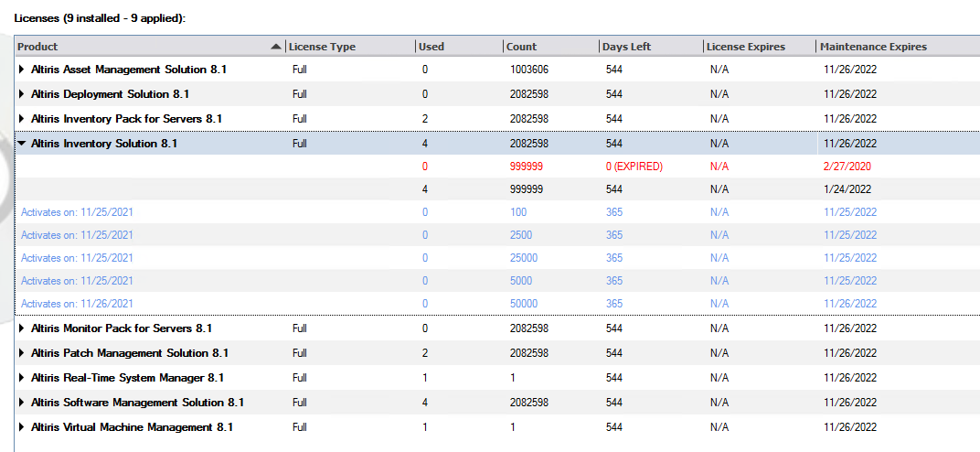Sort by the Product column header
The height and width of the screenshot is (452, 980).
coord(150,47)
